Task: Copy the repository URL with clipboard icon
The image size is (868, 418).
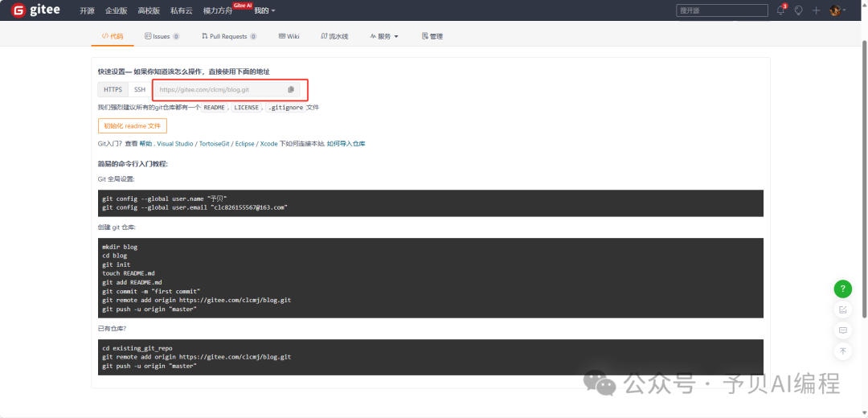Action: 291,89
